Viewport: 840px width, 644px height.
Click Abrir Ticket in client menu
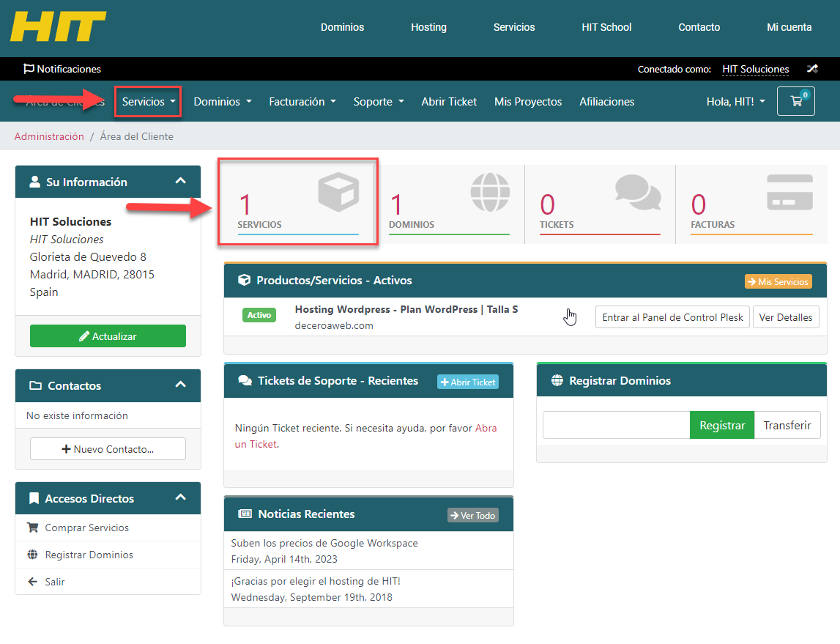pos(449,101)
